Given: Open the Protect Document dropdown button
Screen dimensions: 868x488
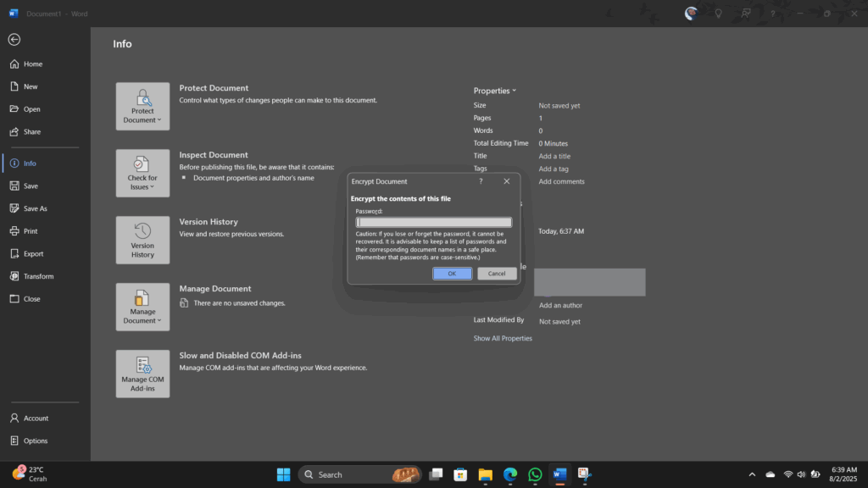Looking at the screenshot, I should (x=142, y=106).
